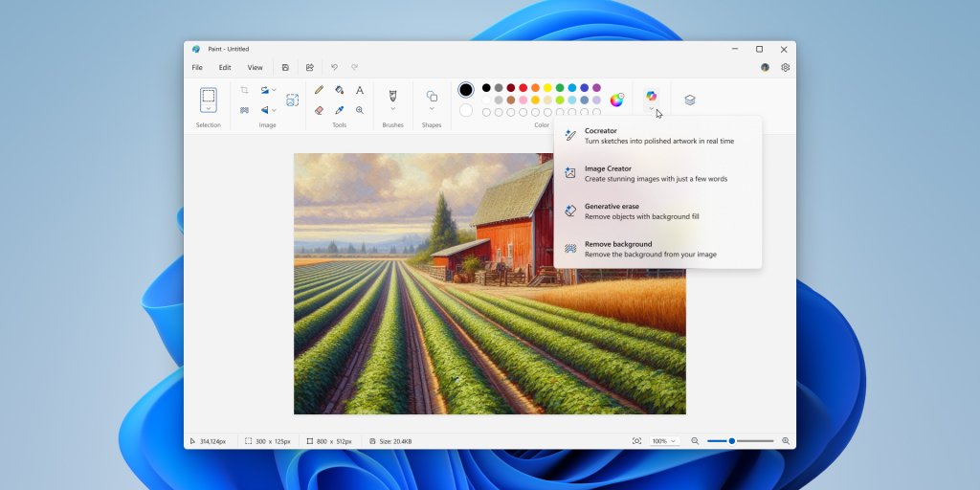Image resolution: width=980 pixels, height=490 pixels.
Task: Open the File menu
Action: (x=197, y=68)
